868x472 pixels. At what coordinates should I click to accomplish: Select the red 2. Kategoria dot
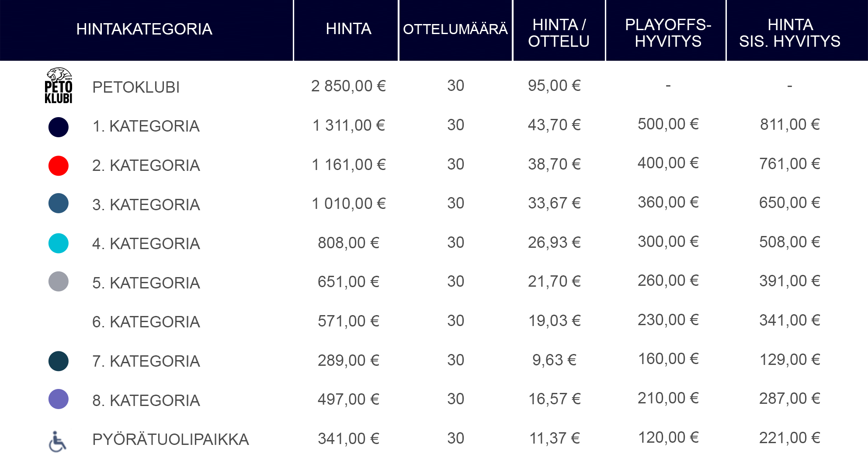58,166
